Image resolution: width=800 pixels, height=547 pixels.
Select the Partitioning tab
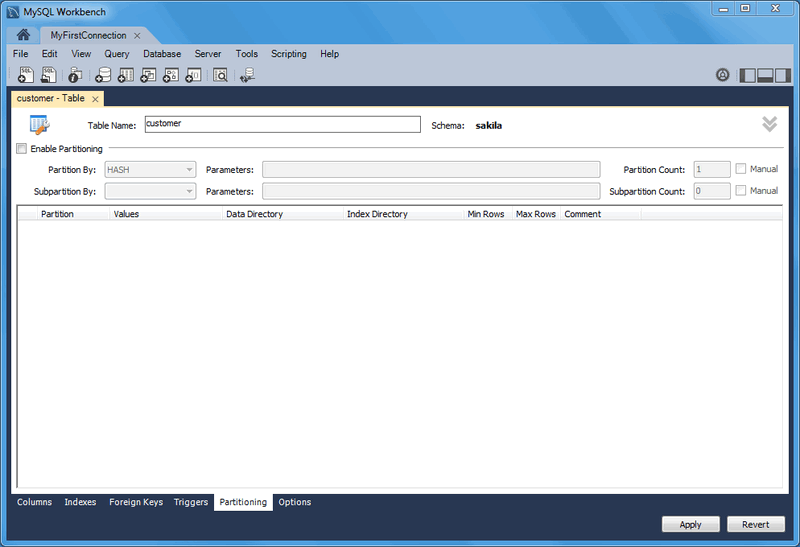pos(243,502)
